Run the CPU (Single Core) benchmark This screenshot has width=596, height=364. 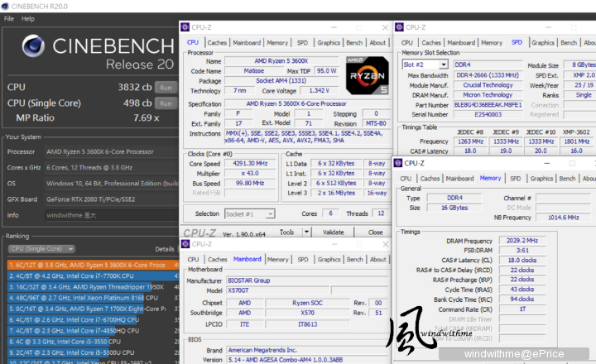tap(166, 103)
